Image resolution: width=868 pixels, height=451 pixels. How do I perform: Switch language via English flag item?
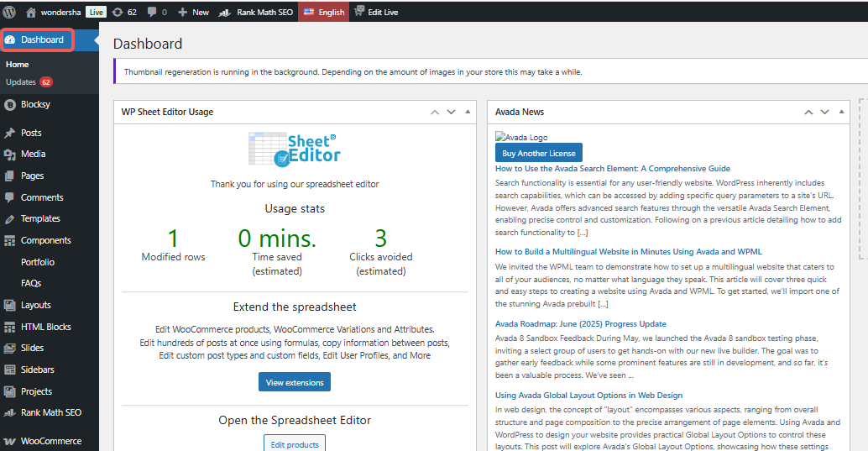click(x=324, y=12)
